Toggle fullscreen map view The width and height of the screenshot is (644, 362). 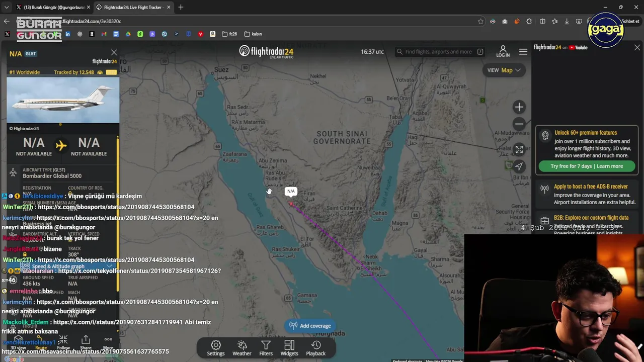(519, 149)
